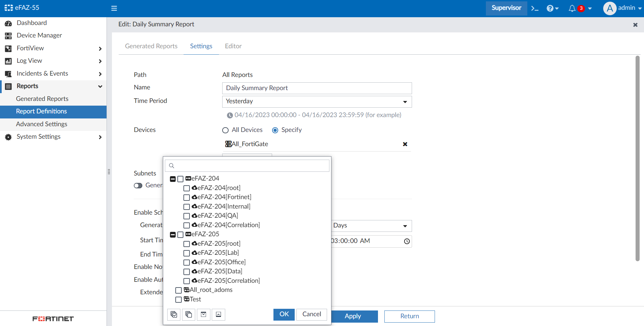Apply the report changes
Screen dimensions: 644x326
[x=353, y=316]
